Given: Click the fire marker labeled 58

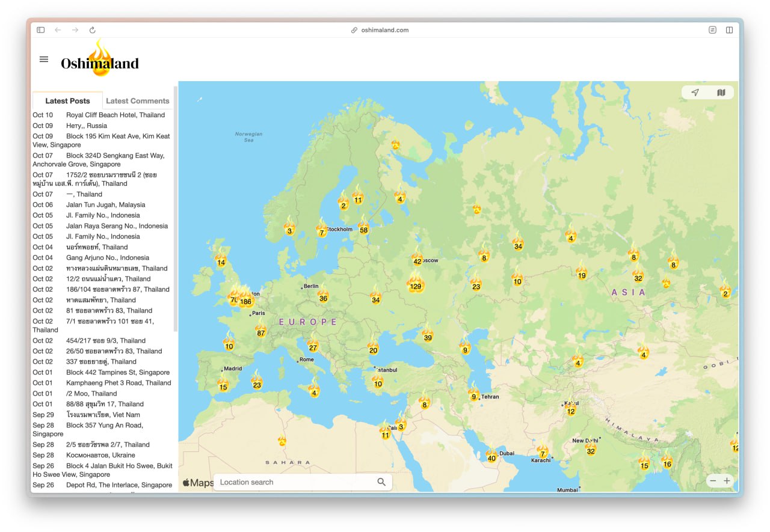Looking at the screenshot, I should (363, 228).
